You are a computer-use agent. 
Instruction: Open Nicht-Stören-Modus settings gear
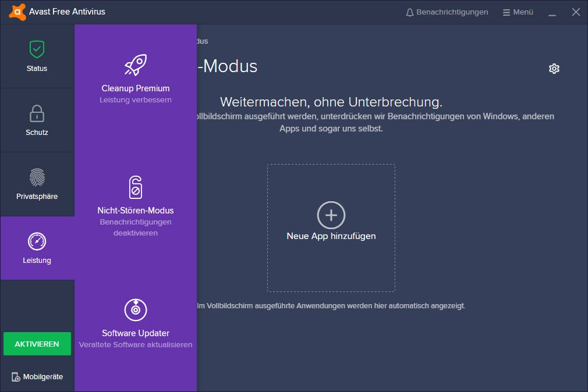(554, 69)
